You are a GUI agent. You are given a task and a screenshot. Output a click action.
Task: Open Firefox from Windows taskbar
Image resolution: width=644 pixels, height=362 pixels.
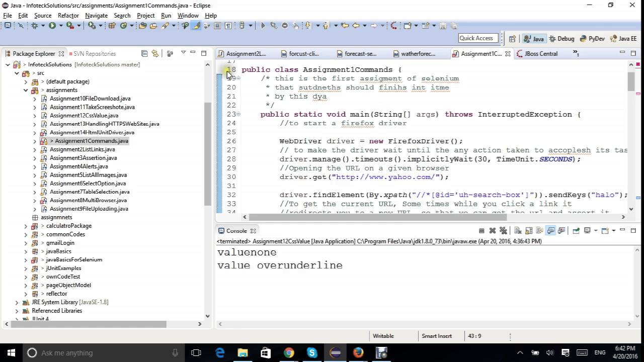coord(358,353)
